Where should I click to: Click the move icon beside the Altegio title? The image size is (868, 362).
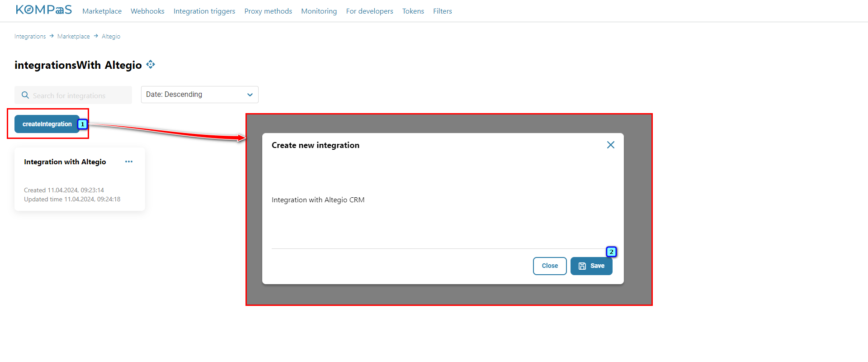click(x=151, y=65)
